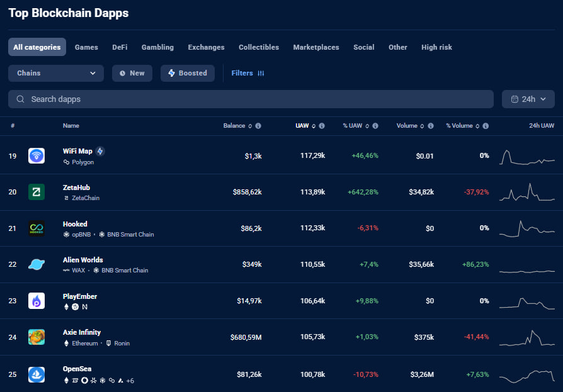The height and width of the screenshot is (392, 563).
Task: Open the Filters panel
Action: point(247,73)
